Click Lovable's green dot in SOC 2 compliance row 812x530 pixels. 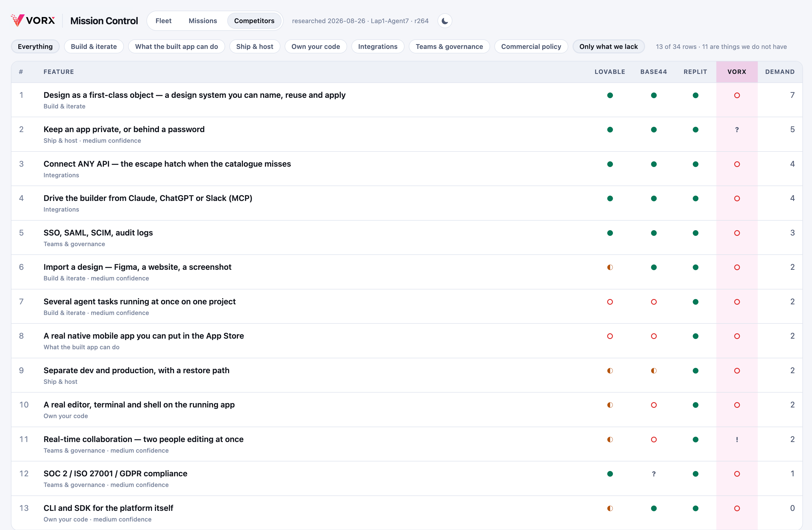[x=610, y=474]
